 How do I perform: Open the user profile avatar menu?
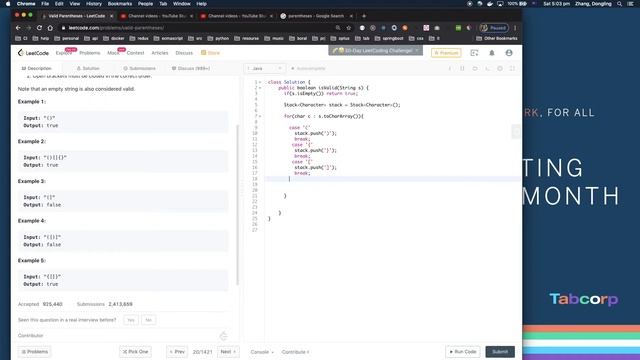click(x=509, y=53)
